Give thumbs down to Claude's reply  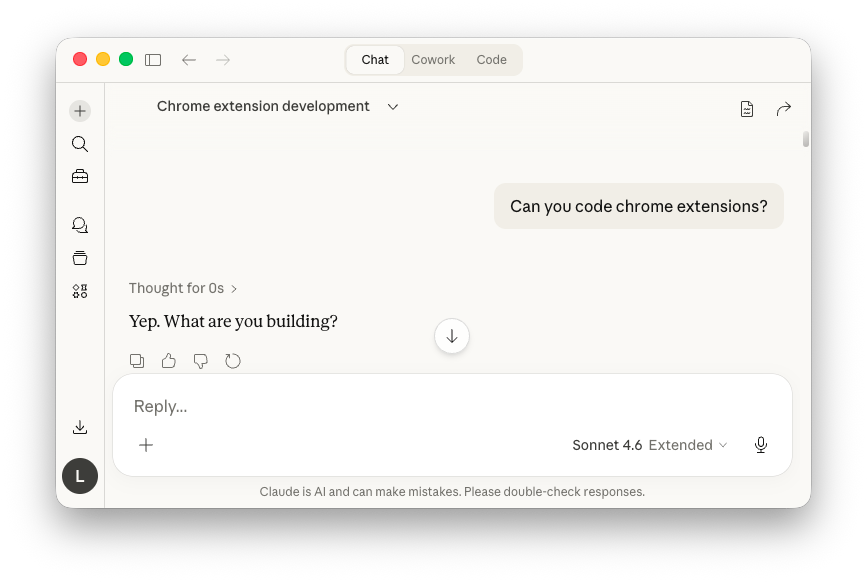coord(200,360)
